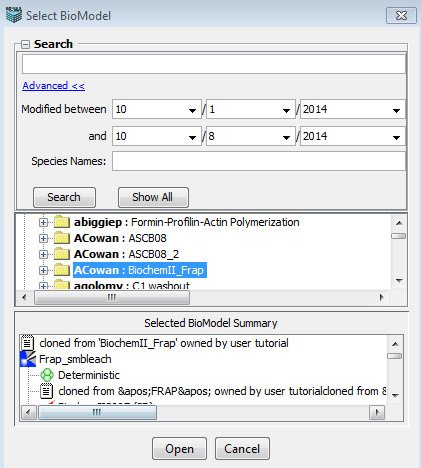Viewport: 421px width, 468px height.
Task: Expand the abiggiep tree node
Action: [x=43, y=222]
